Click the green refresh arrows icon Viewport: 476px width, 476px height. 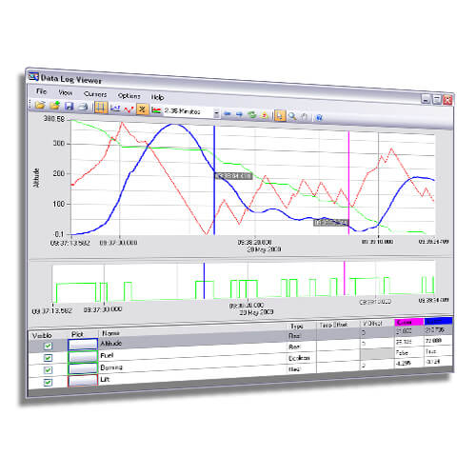pyautogui.click(x=252, y=115)
